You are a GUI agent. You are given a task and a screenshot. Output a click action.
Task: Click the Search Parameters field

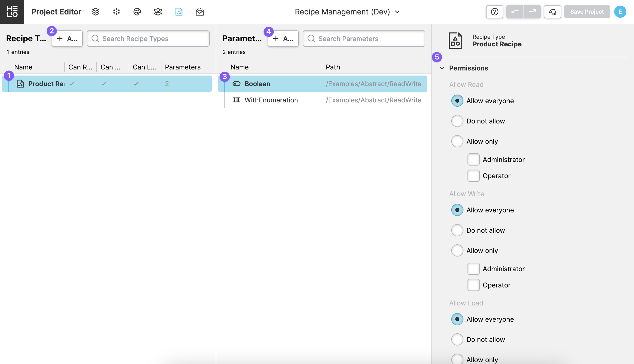(x=364, y=39)
